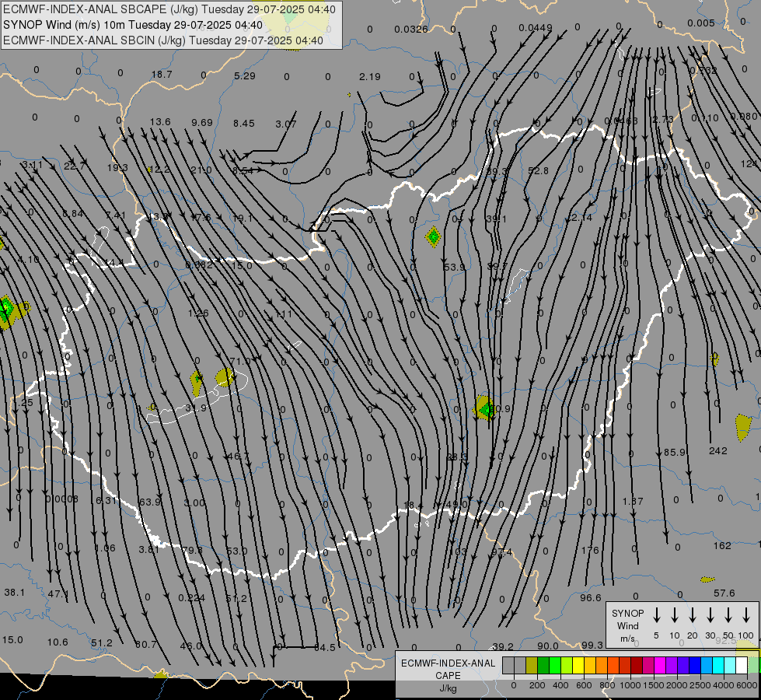Click the map value 97.4
The image size is (761, 700).
pos(502,552)
